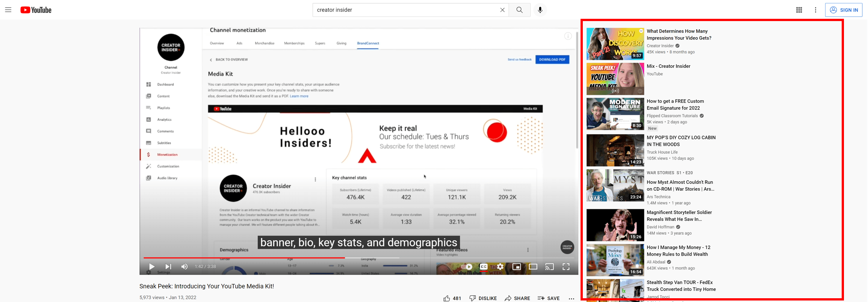Click the Creator Insider watermark in the video
The image size is (868, 302).
pos(567,247)
